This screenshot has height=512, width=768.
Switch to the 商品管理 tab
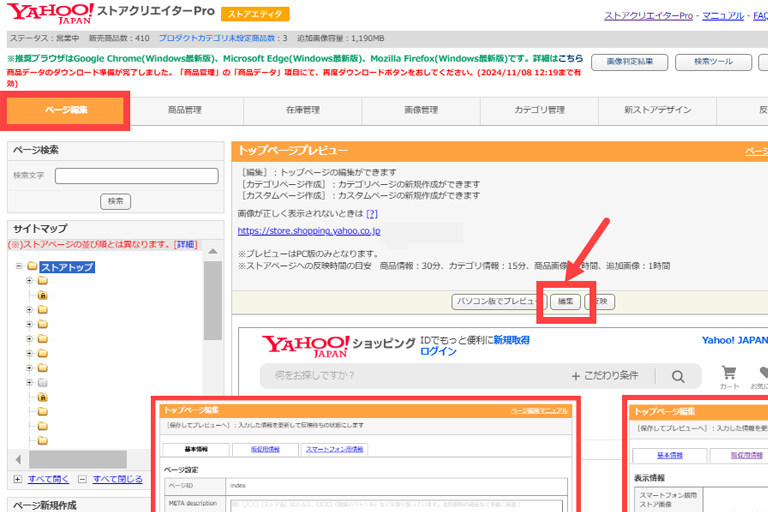pyautogui.click(x=185, y=110)
